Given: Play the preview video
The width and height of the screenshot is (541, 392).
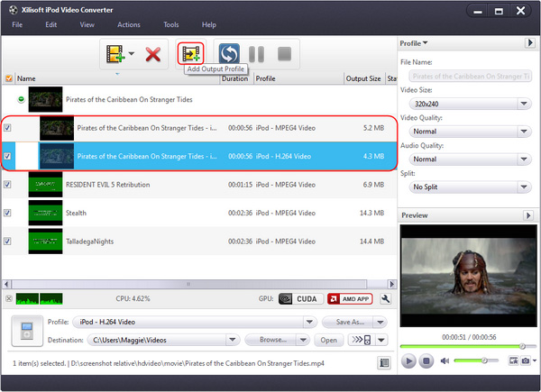Looking at the screenshot, I should point(408,360).
